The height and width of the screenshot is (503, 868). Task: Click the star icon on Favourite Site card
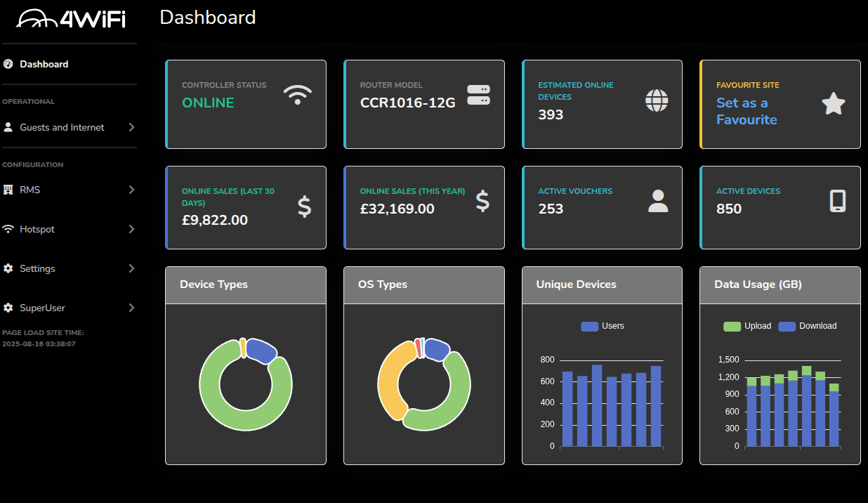pos(833,104)
